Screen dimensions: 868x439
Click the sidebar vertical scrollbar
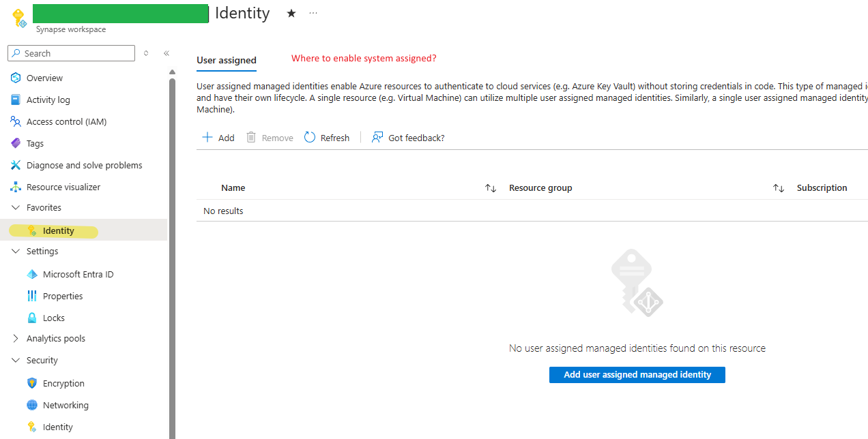coord(172,258)
